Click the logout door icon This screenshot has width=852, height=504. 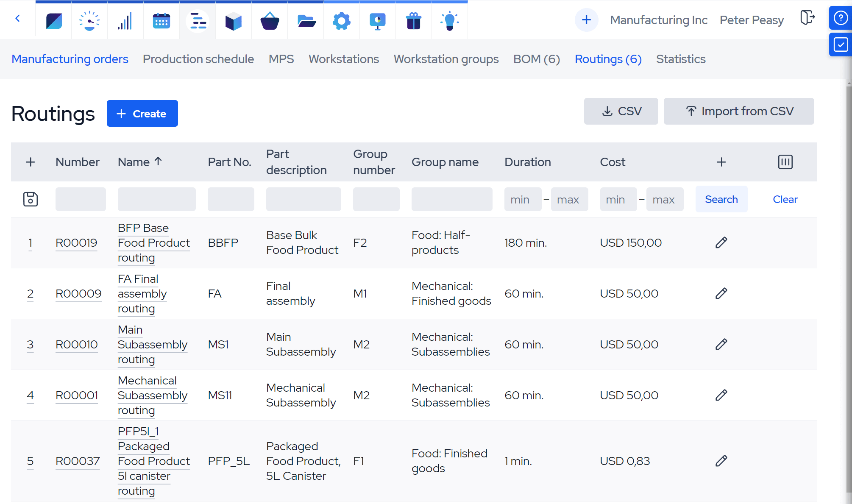pyautogui.click(x=807, y=18)
